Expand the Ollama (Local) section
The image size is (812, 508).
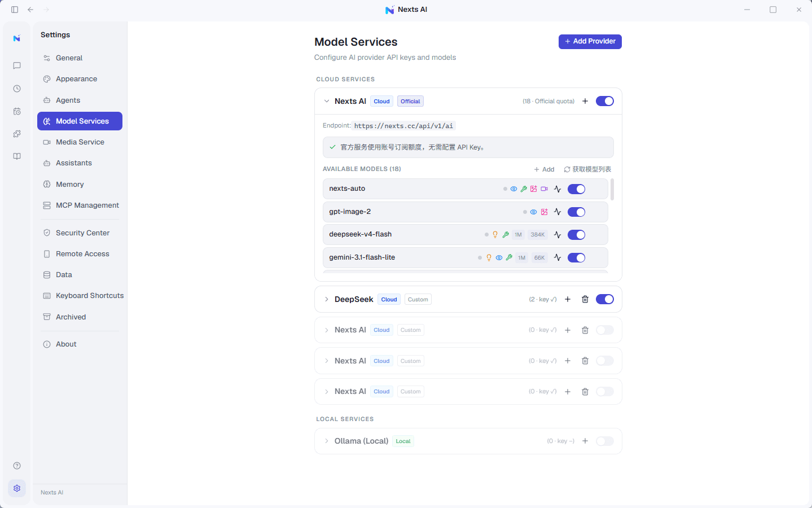(x=326, y=441)
